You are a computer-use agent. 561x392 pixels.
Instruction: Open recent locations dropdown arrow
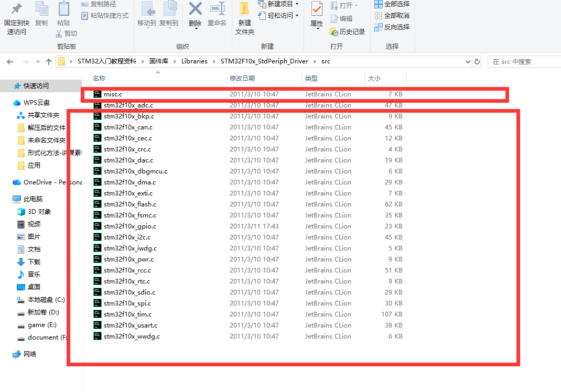(x=38, y=61)
